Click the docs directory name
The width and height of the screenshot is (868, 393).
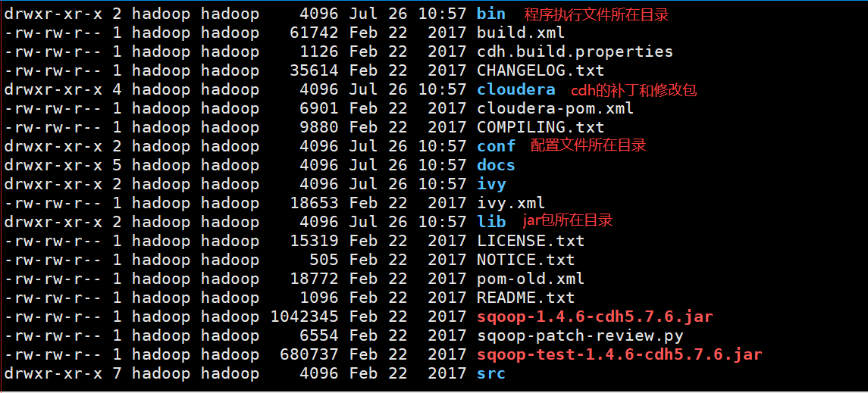tap(496, 165)
